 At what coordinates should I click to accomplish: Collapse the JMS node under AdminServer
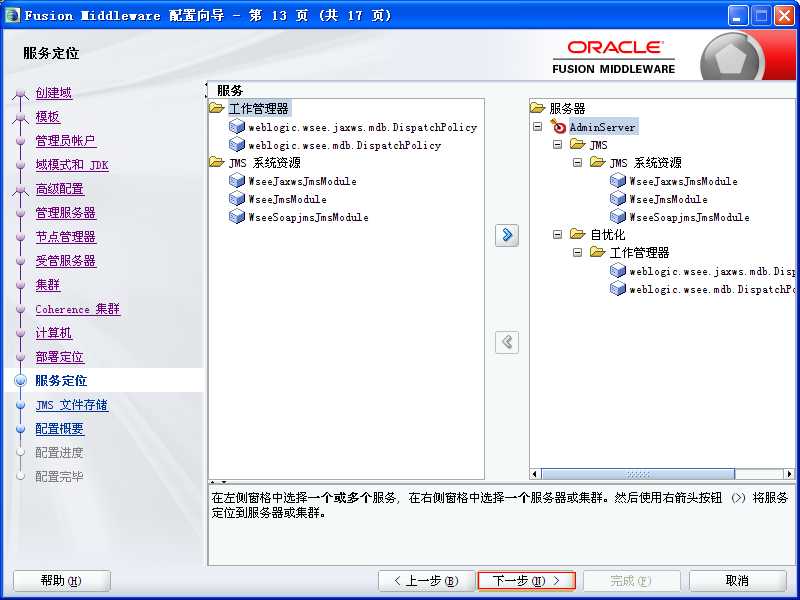[558, 144]
